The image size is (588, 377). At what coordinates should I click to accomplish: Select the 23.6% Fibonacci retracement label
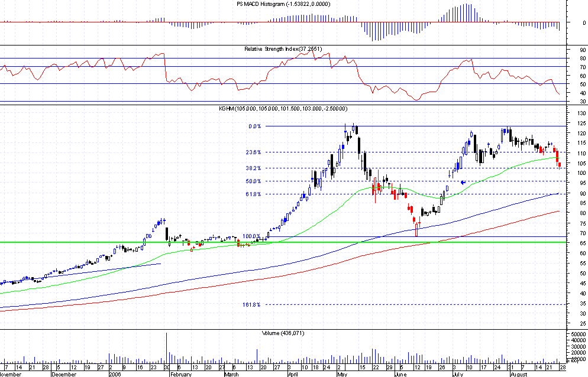pyautogui.click(x=254, y=152)
